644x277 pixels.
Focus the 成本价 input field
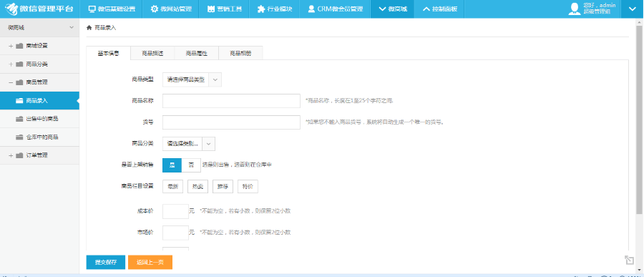pos(175,211)
